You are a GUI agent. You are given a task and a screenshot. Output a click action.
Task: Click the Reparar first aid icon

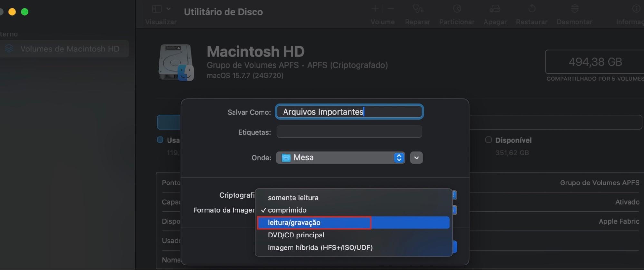click(x=418, y=9)
